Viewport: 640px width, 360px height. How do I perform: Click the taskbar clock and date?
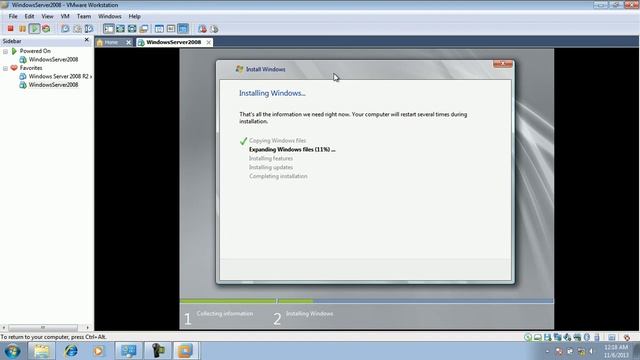(616, 351)
